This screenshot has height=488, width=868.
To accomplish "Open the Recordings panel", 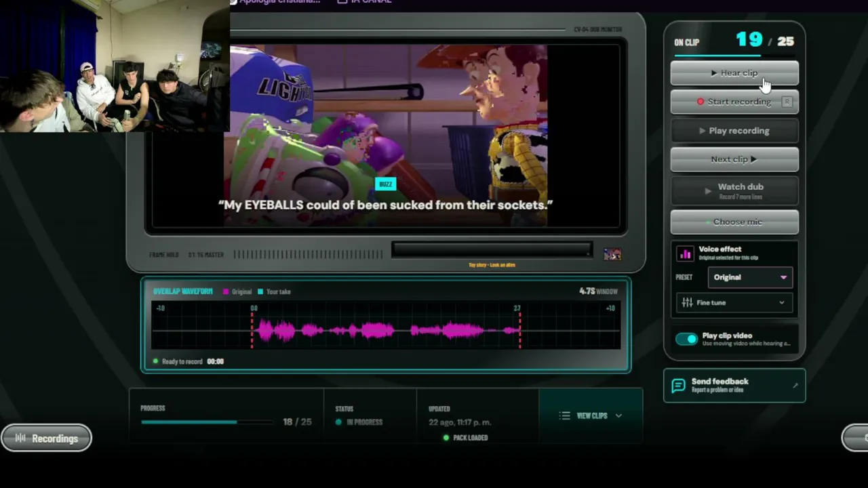I will point(46,439).
